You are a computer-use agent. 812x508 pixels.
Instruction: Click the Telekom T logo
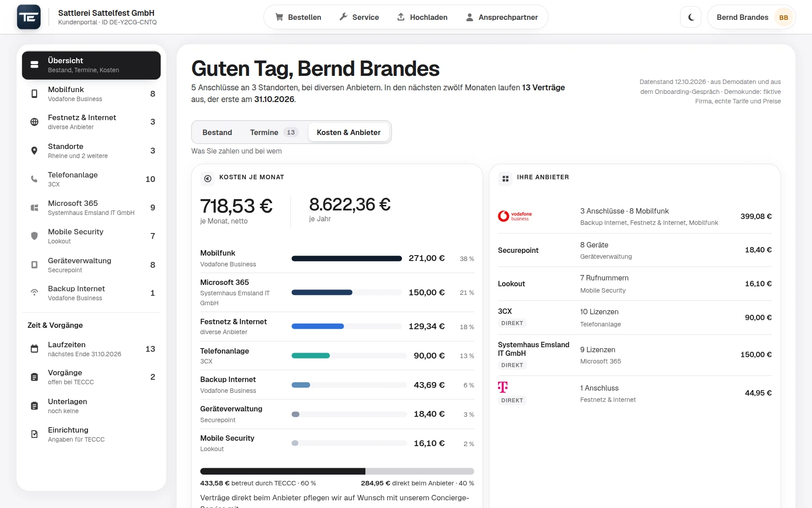click(503, 387)
